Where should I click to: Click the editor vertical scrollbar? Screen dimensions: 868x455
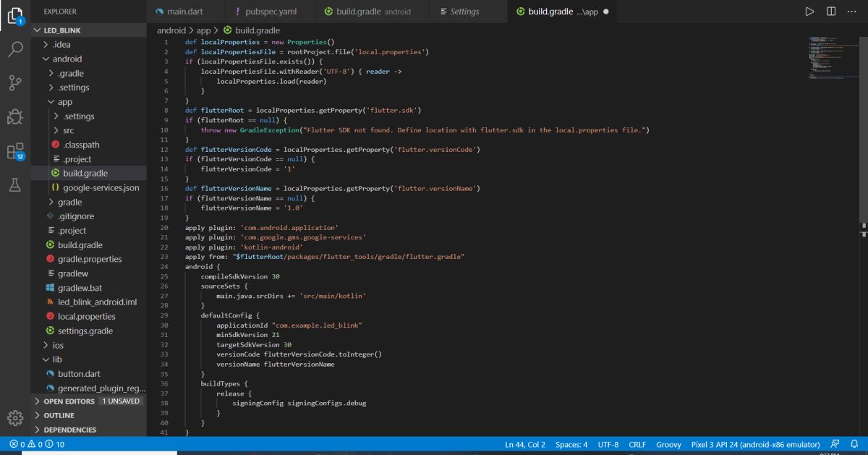(864, 130)
